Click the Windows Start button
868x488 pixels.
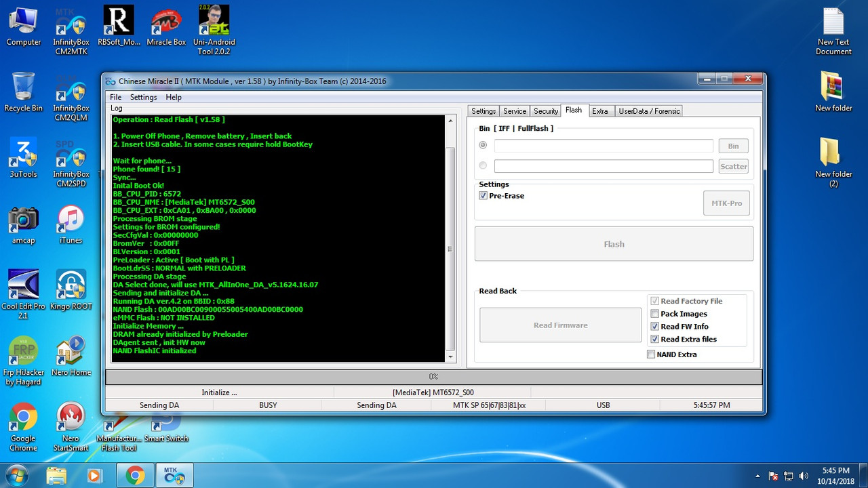point(16,475)
